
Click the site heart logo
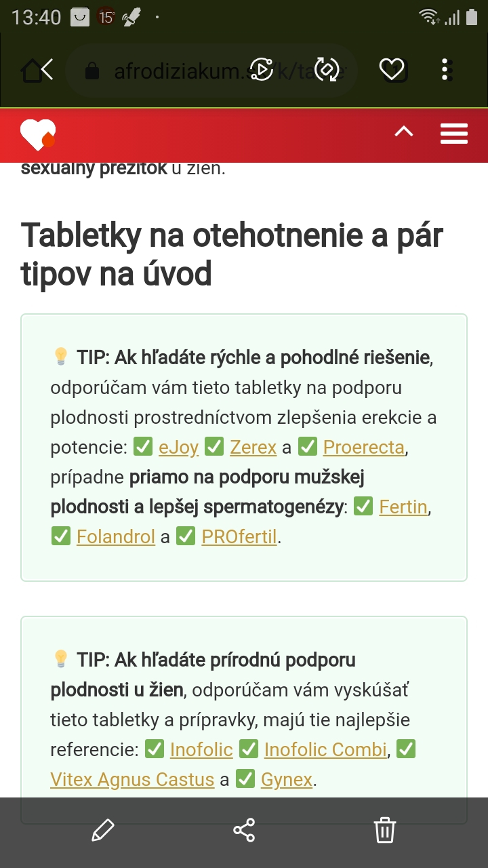(38, 134)
